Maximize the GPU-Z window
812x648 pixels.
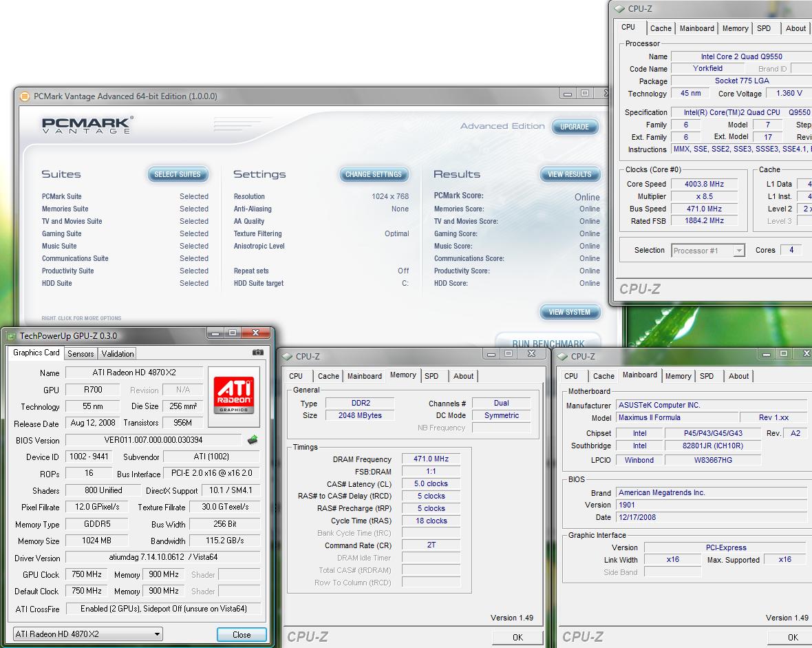[233, 333]
